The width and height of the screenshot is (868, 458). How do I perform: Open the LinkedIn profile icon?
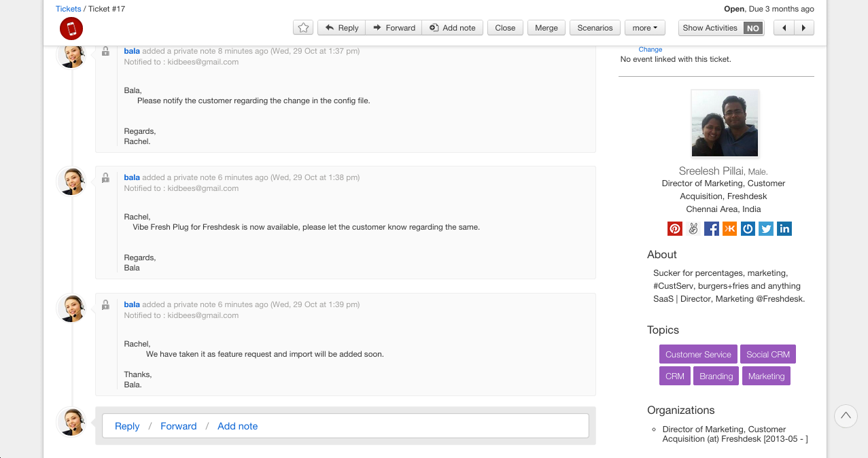coord(784,228)
